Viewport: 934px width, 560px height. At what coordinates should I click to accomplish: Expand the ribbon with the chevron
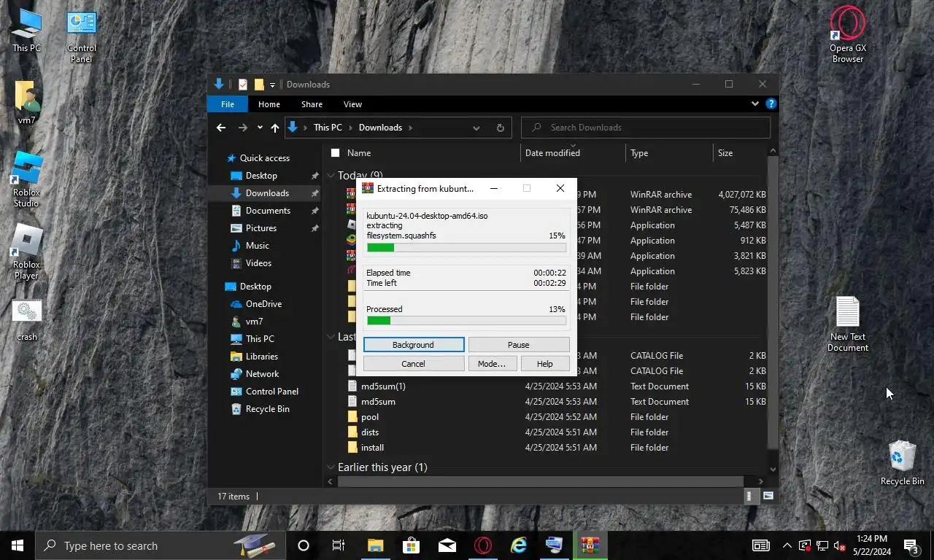point(755,104)
